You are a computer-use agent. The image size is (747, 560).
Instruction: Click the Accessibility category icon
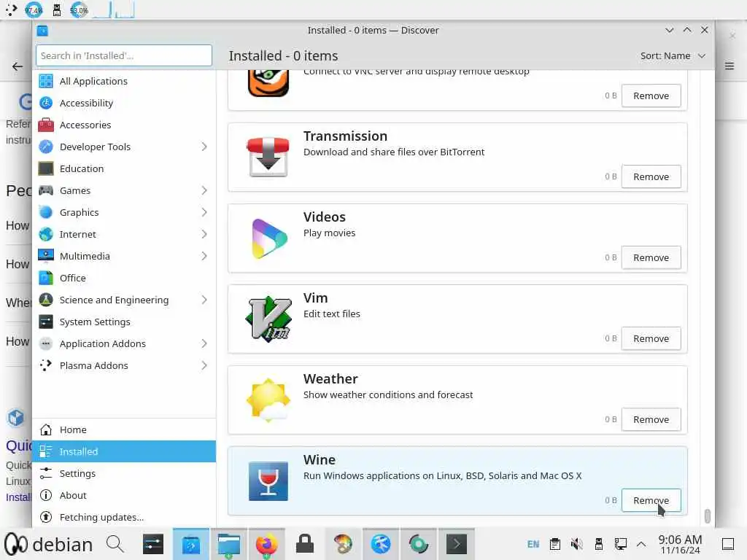46,103
